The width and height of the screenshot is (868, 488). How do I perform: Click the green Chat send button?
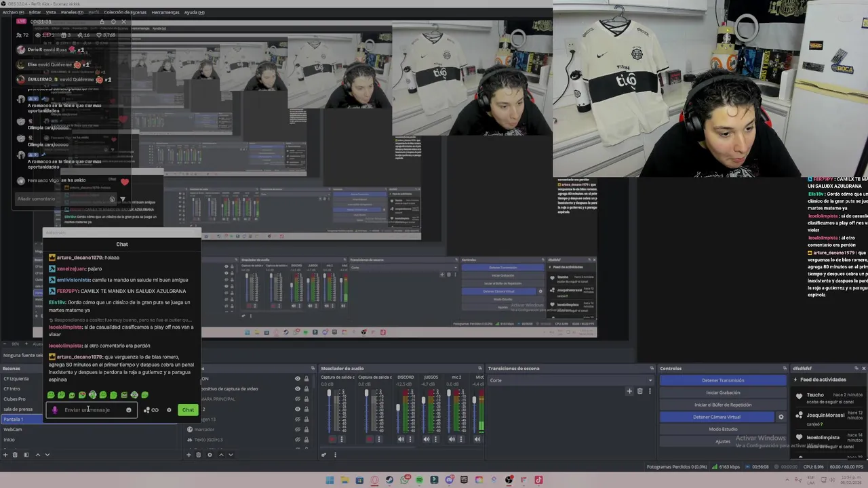click(188, 410)
